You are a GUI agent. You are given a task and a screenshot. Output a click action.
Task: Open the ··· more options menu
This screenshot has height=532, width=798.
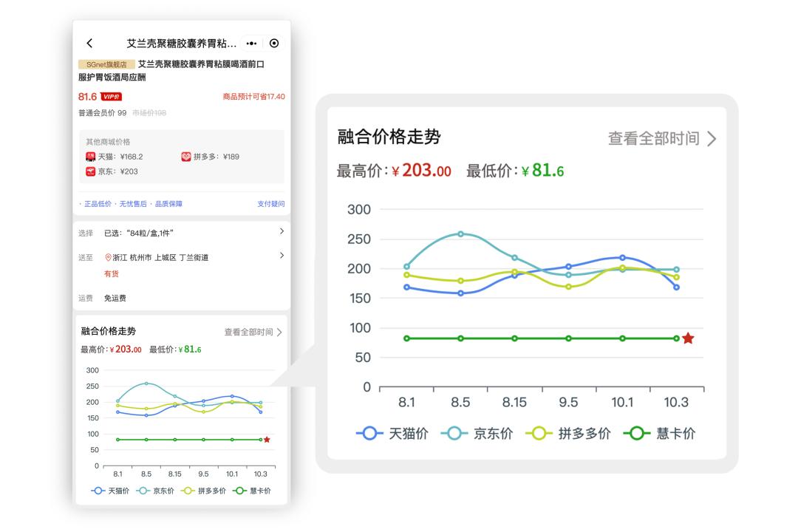click(251, 43)
